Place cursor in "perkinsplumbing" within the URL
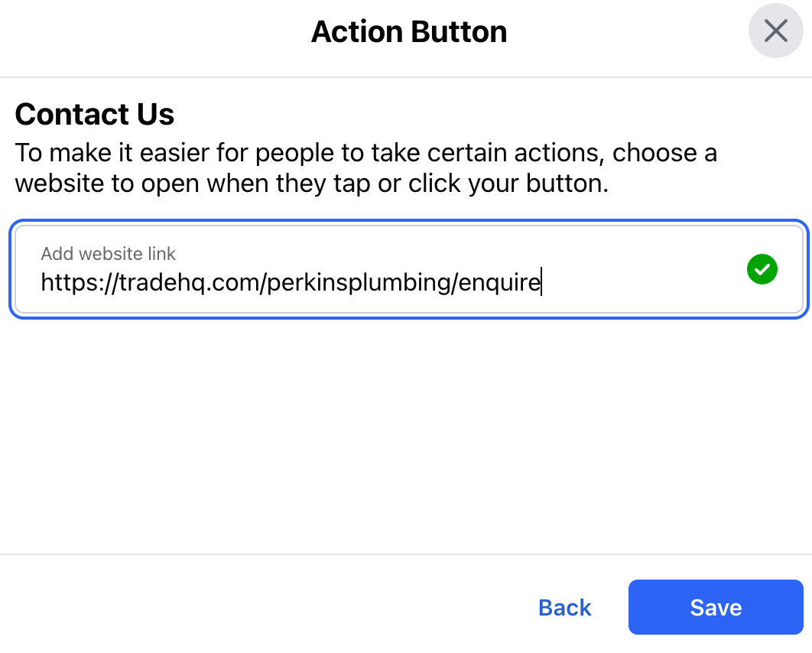 359,283
